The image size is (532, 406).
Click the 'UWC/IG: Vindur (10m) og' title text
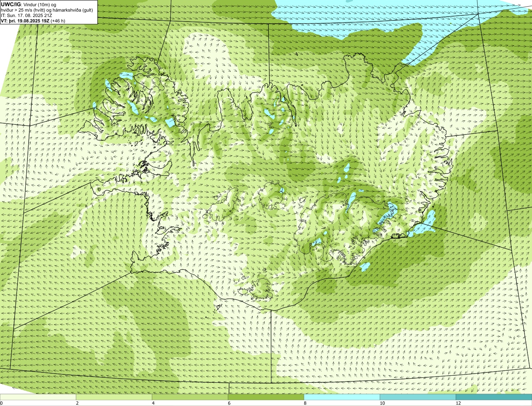(x=29, y=4)
